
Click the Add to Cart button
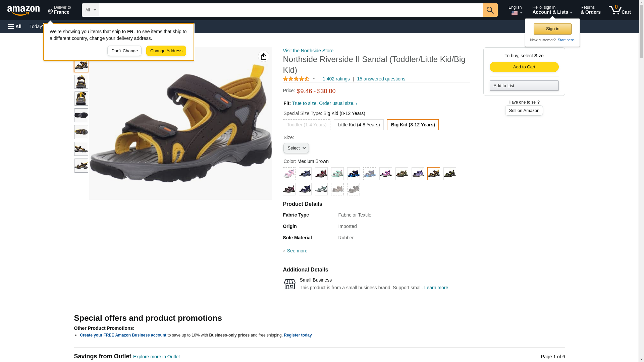click(524, 67)
